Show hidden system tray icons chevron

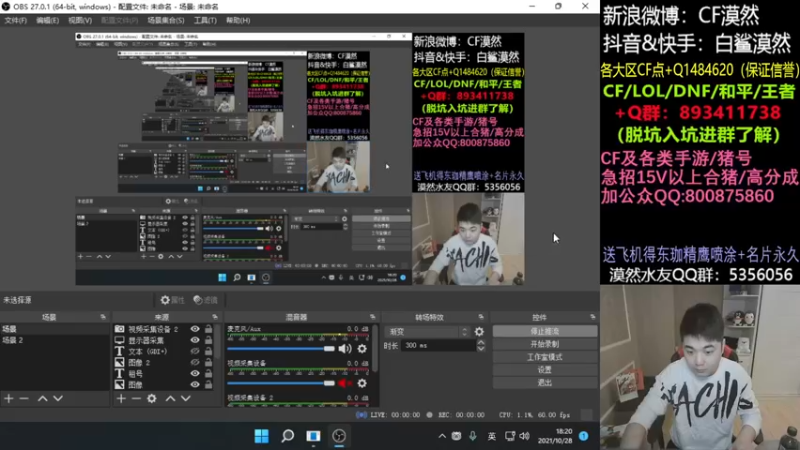coord(442,436)
